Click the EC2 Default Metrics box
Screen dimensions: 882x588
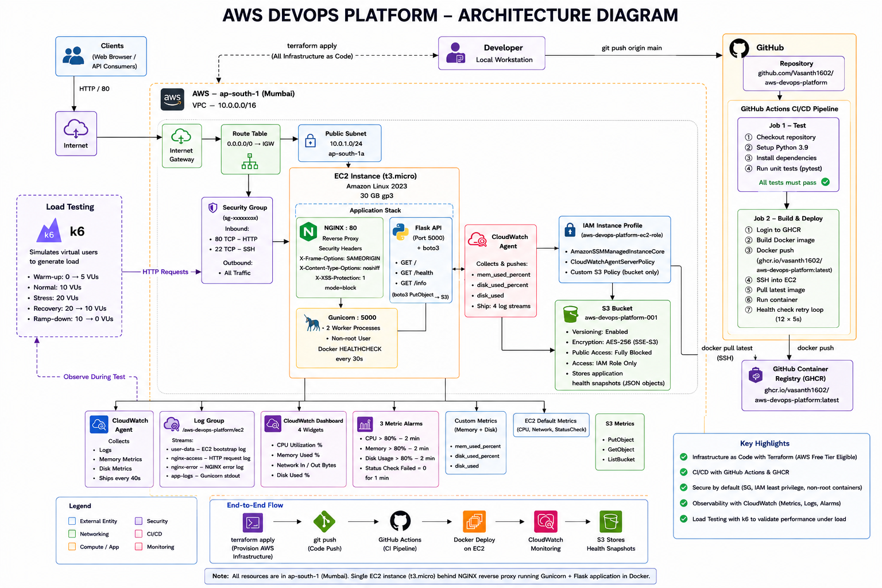click(551, 425)
